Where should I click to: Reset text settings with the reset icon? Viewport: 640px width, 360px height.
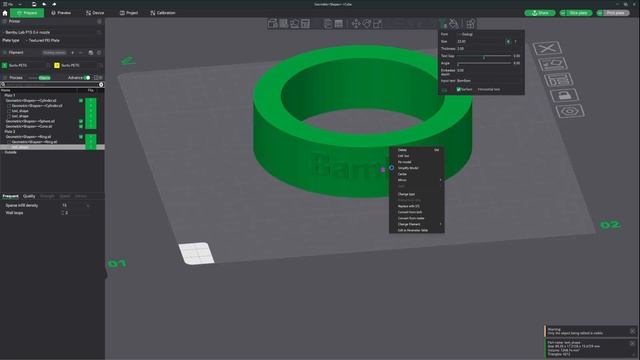[x=444, y=89]
